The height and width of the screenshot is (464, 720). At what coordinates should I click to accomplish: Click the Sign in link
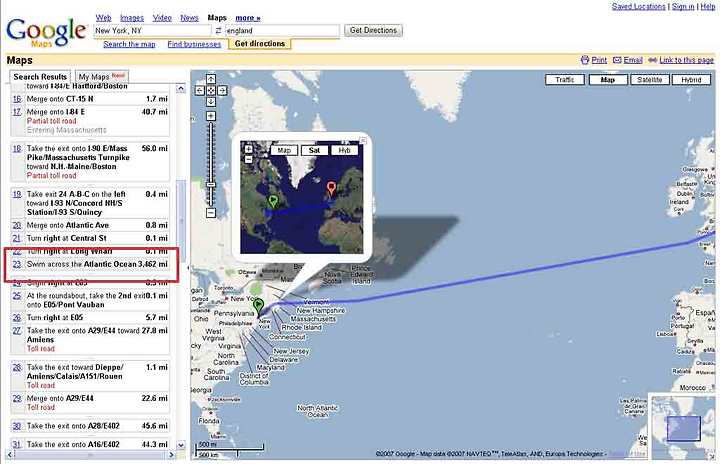pyautogui.click(x=683, y=6)
